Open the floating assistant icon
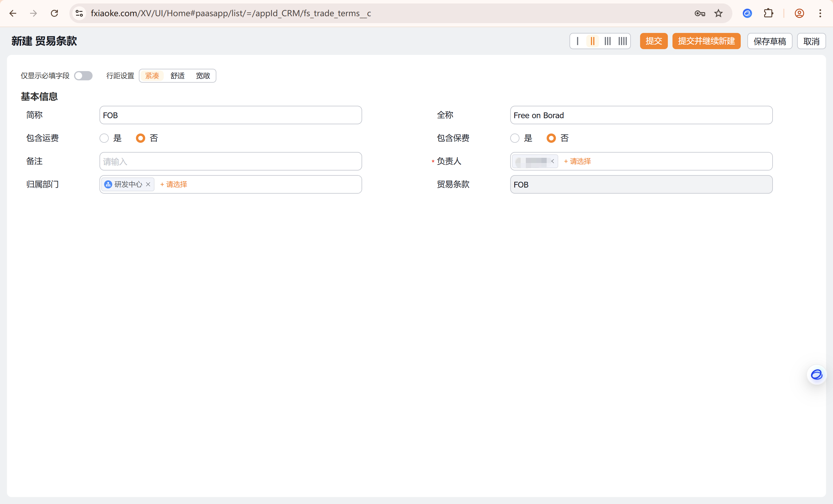Viewport: 833px width, 504px height. 817,375
